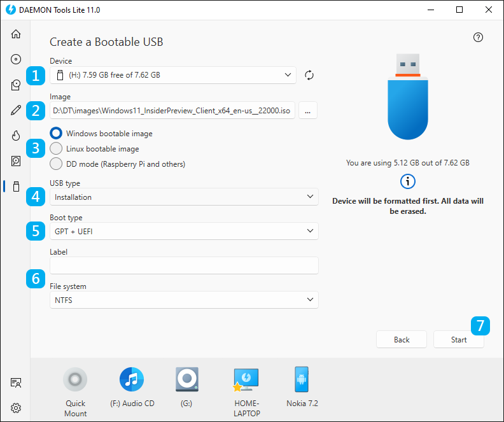Click 'You are using 5.12 GB' text
Screen dimensions: 504x422
tap(407, 163)
